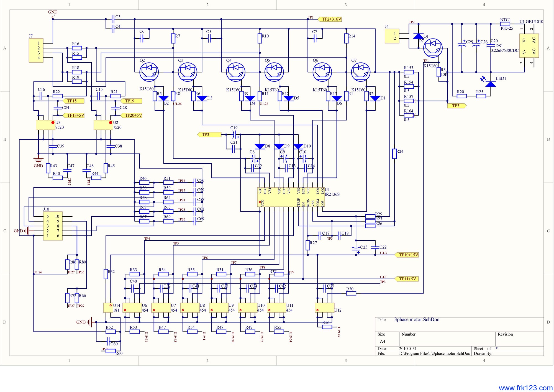
Task: Select the Q1 transistor near J4
Action: tap(433, 48)
